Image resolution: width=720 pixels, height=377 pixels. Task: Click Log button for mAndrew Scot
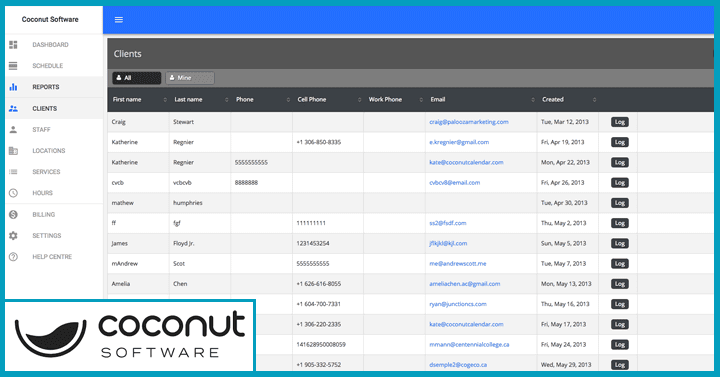click(x=619, y=264)
